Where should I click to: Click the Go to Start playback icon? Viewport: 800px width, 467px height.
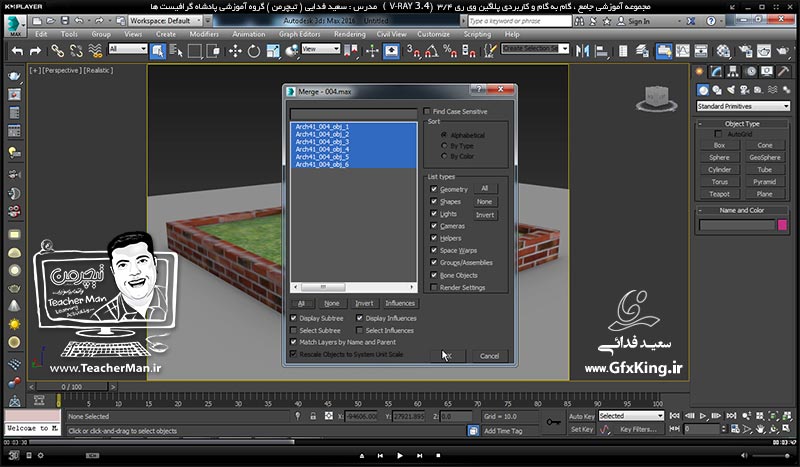point(674,416)
